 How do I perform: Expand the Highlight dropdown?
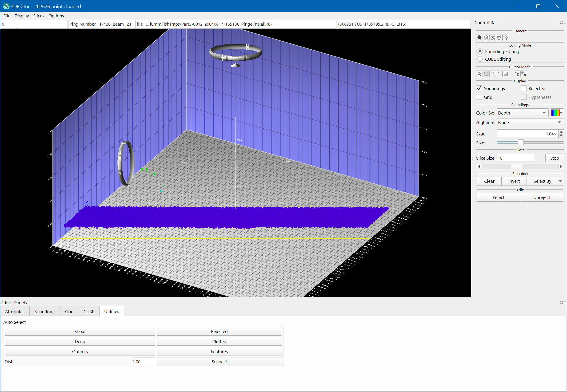pyautogui.click(x=530, y=123)
